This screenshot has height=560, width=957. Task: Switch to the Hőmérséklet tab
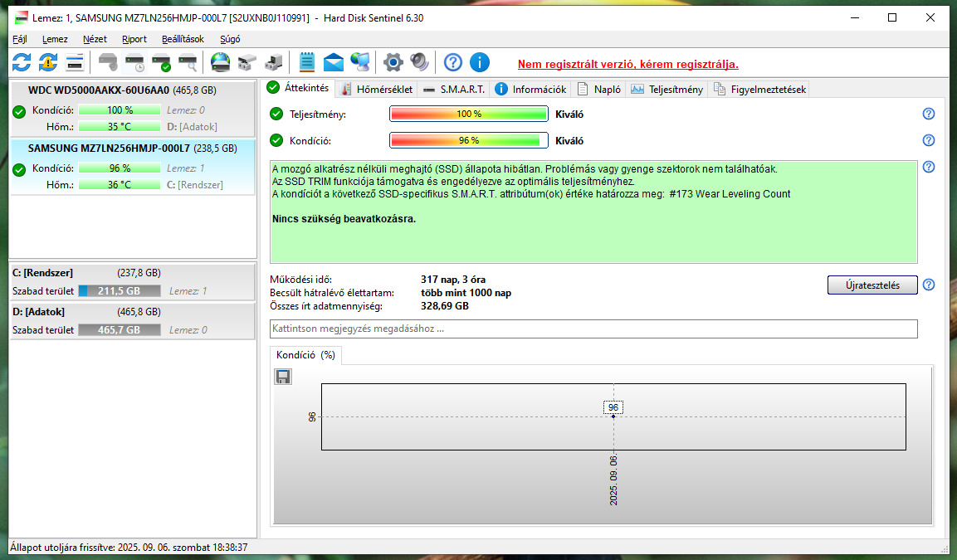[377, 89]
